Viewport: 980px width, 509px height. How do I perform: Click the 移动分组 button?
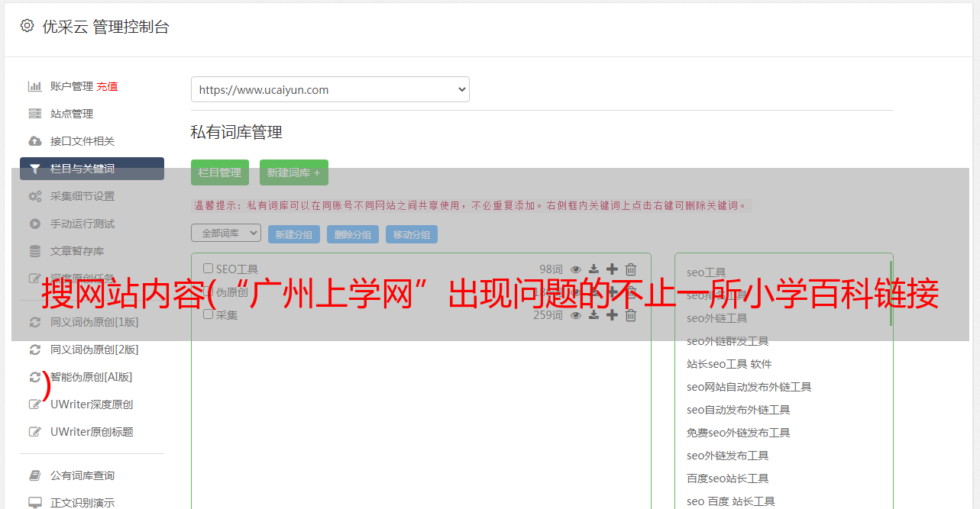click(x=412, y=234)
